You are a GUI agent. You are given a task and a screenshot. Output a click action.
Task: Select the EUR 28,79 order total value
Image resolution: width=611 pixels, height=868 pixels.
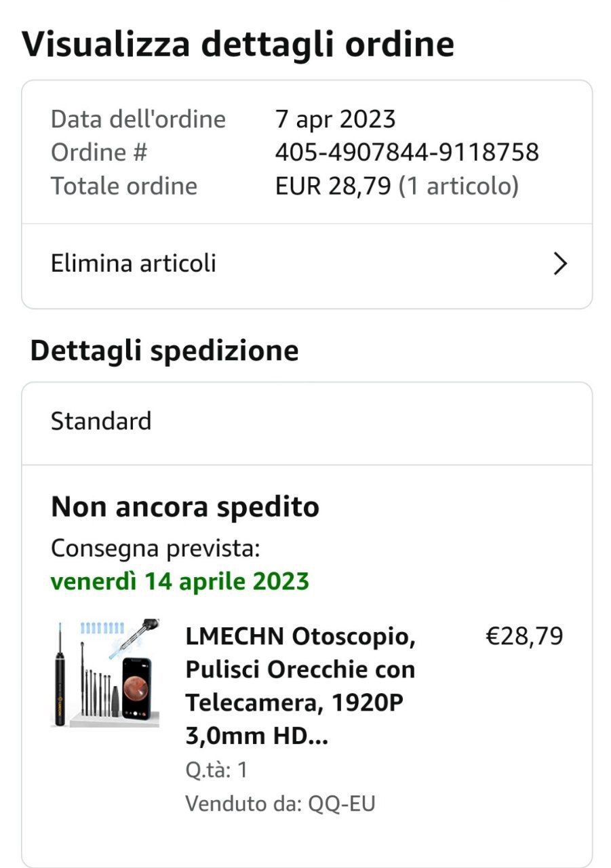pyautogui.click(x=333, y=185)
